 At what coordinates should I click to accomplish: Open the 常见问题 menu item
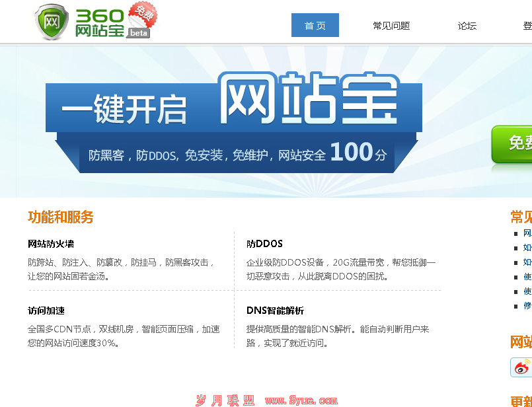[x=391, y=26]
